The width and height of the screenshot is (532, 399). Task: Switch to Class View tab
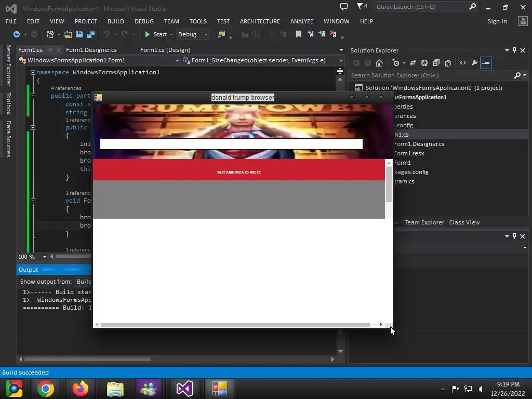click(x=464, y=222)
